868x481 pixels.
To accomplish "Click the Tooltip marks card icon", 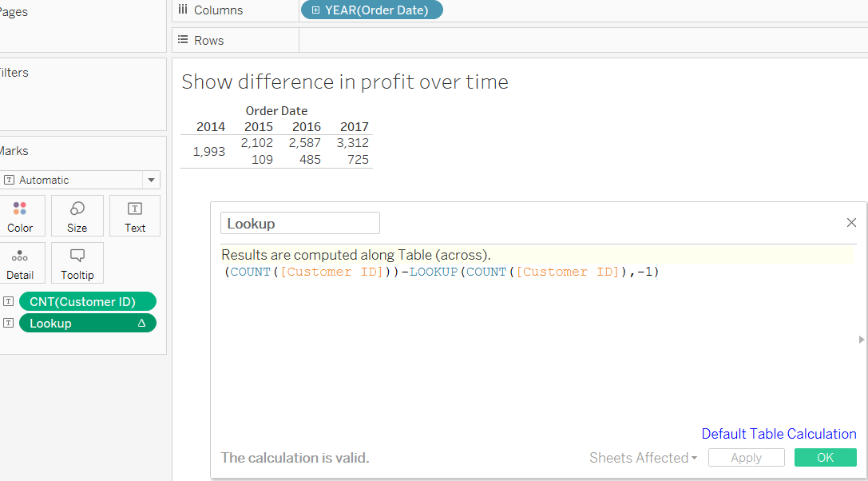I will 77,256.
